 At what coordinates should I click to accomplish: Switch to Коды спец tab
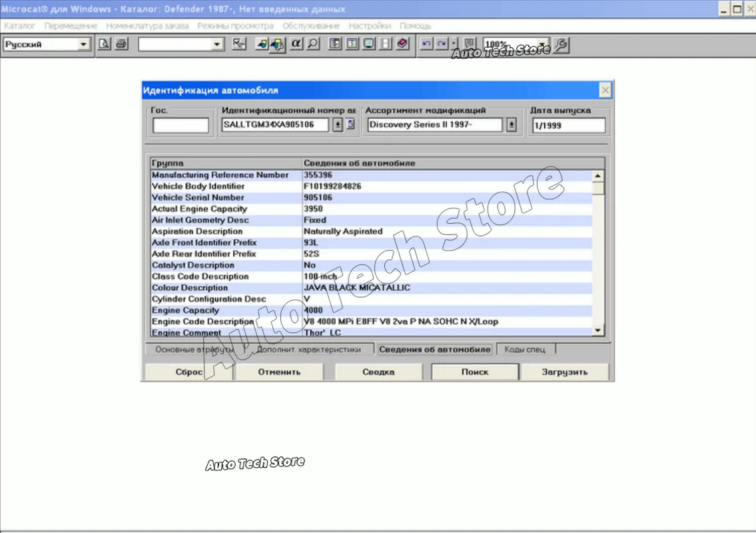(525, 349)
